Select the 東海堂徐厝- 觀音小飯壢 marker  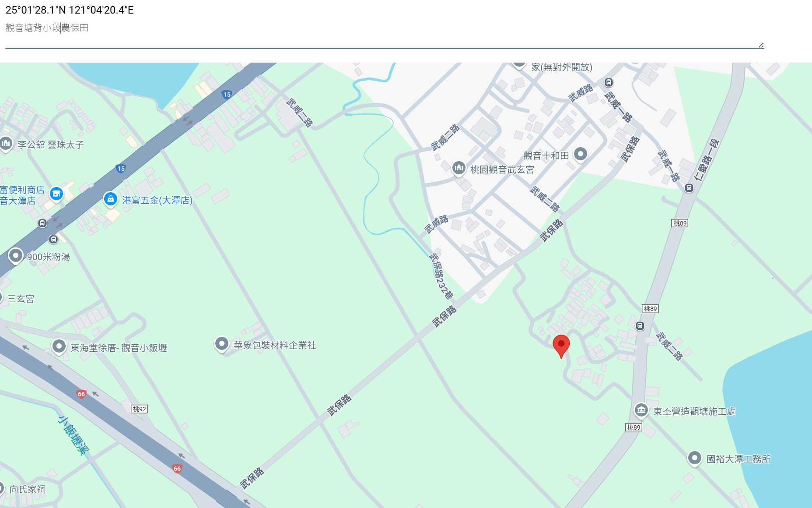tap(59, 346)
